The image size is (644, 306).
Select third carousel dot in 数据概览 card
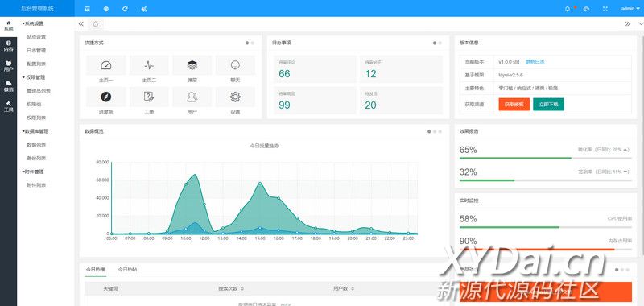(440, 131)
